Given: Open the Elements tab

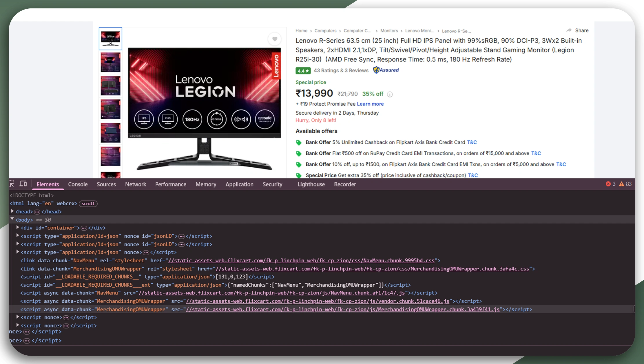Looking at the screenshot, I should coord(48,184).
